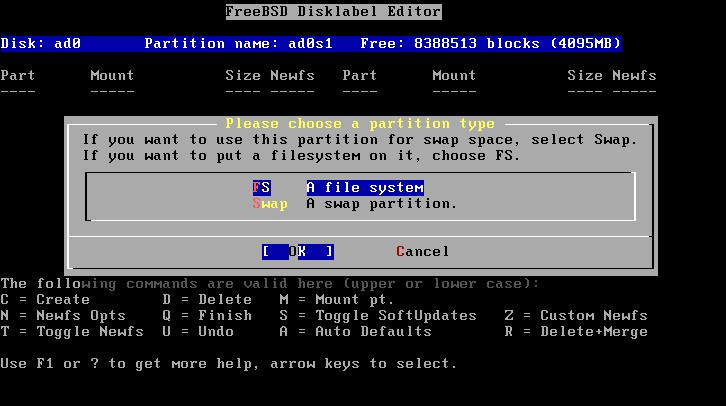This screenshot has height=406, width=726.
Task: Click the 'M = Mount pt.' command text
Action: (x=337, y=300)
